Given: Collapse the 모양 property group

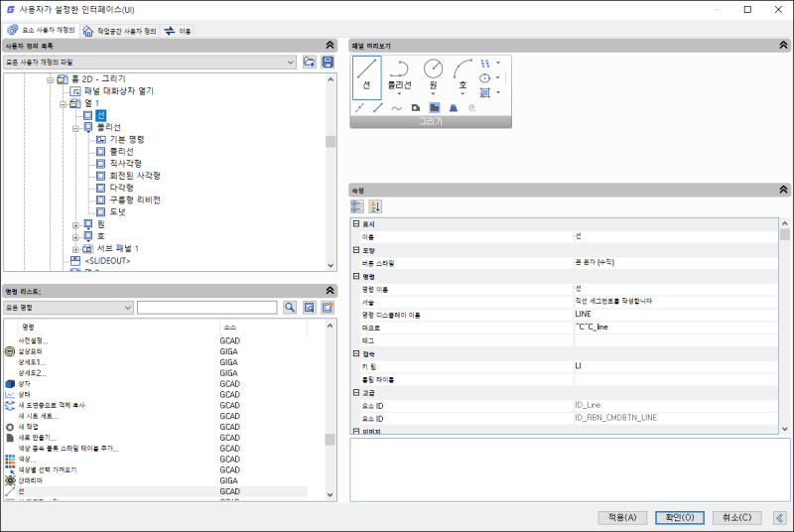Looking at the screenshot, I should pyautogui.click(x=356, y=250).
